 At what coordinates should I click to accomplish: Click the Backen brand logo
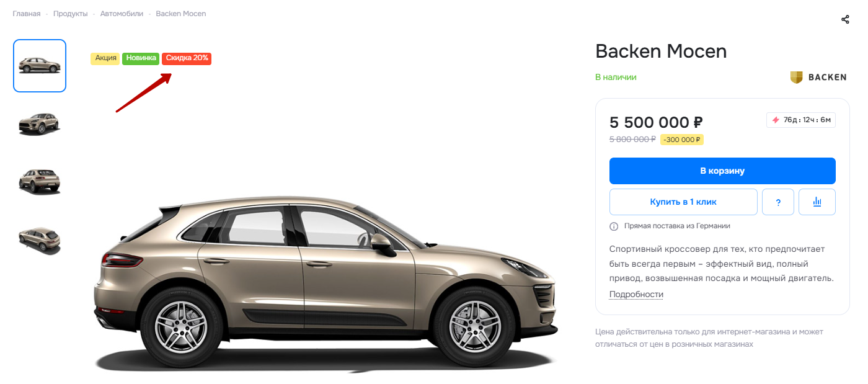(818, 77)
